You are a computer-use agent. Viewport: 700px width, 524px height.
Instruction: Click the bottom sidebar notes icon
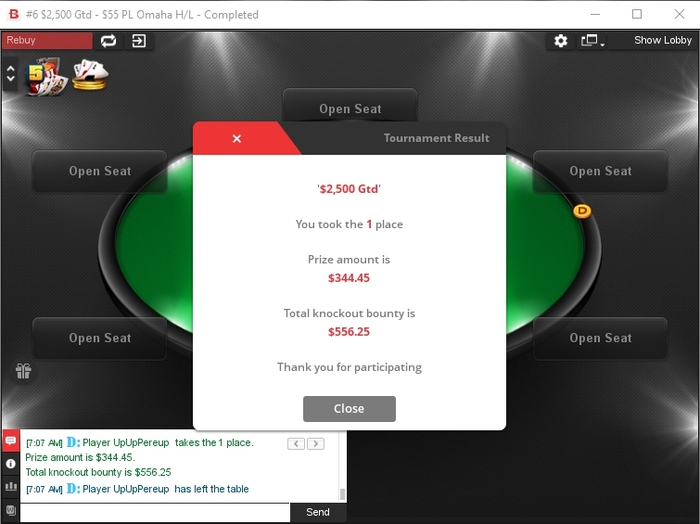[11, 510]
